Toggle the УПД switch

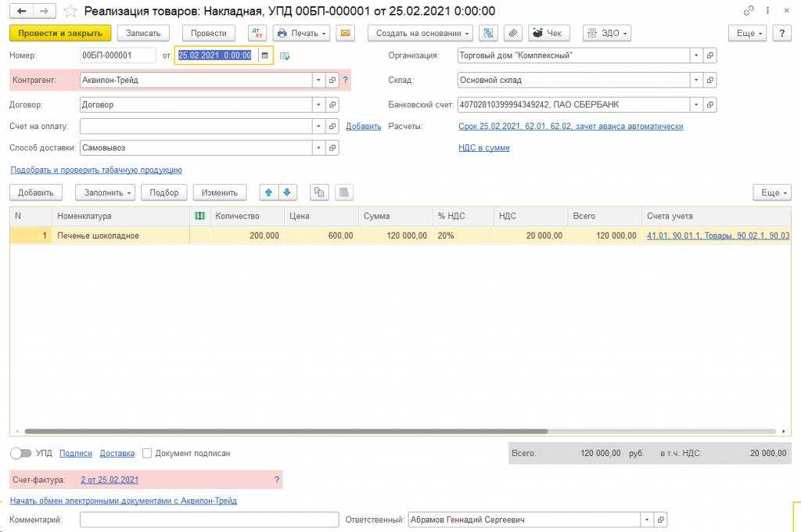tap(21, 453)
